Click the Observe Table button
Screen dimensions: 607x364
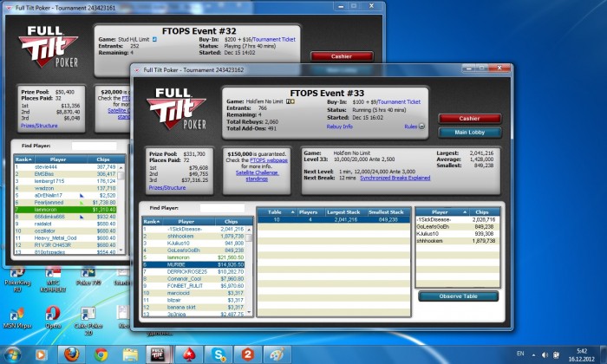point(459,296)
